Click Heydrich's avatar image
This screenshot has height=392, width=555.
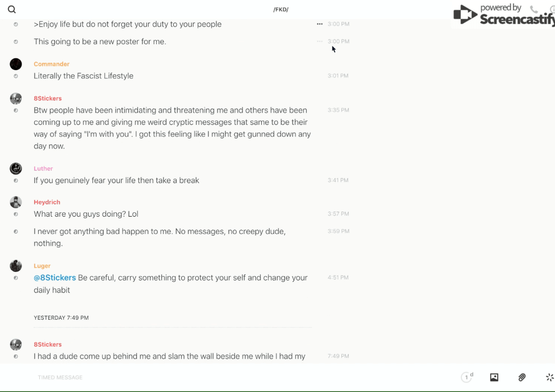pyautogui.click(x=16, y=202)
